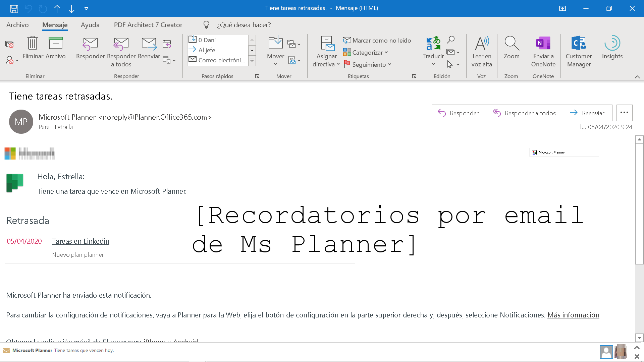The height and width of the screenshot is (362, 644).
Task: Click Responder a todos in message header
Action: click(x=525, y=113)
